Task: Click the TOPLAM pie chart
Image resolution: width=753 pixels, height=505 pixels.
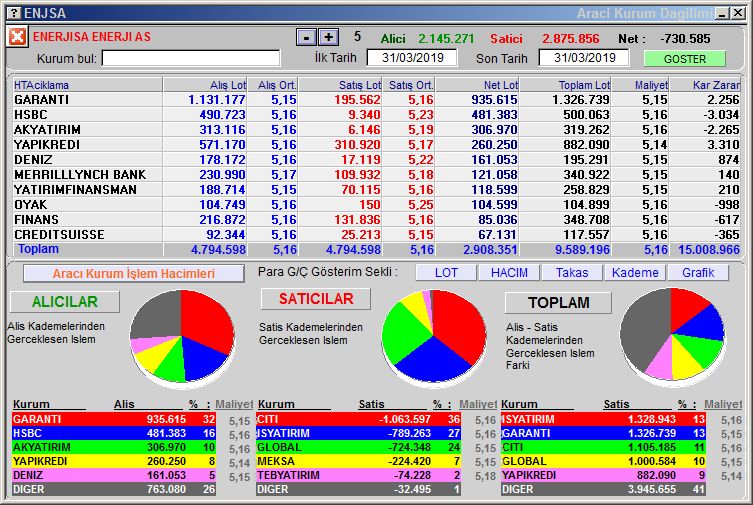Action: click(x=672, y=335)
